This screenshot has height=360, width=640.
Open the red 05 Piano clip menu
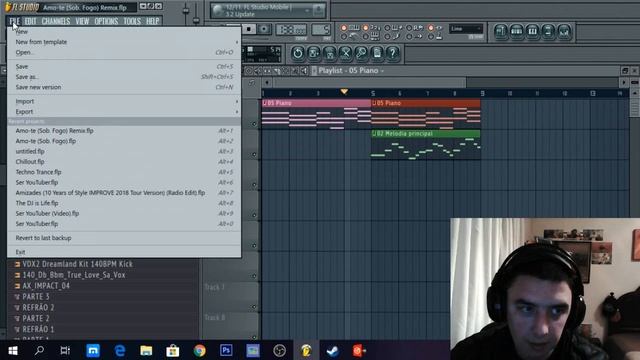(x=374, y=103)
